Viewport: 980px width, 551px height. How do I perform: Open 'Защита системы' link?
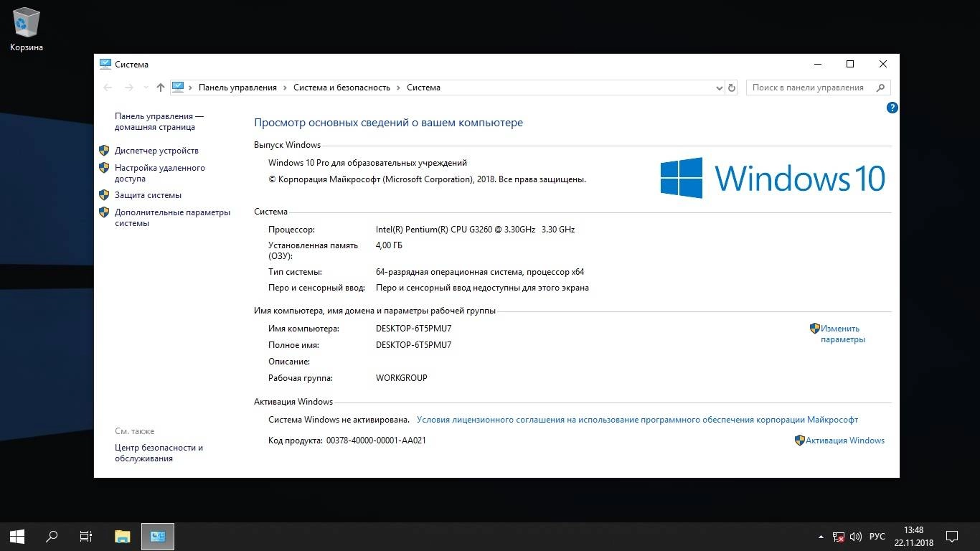click(148, 195)
